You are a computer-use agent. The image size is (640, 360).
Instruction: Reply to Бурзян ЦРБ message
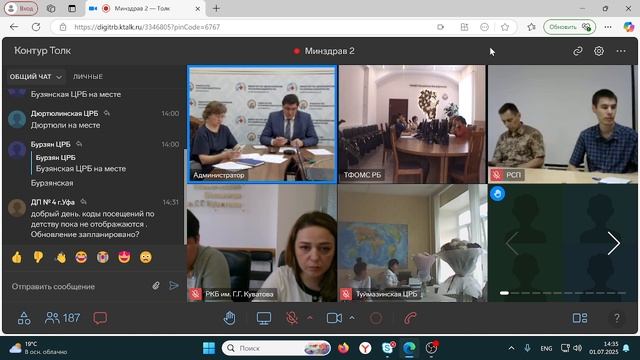79,144
